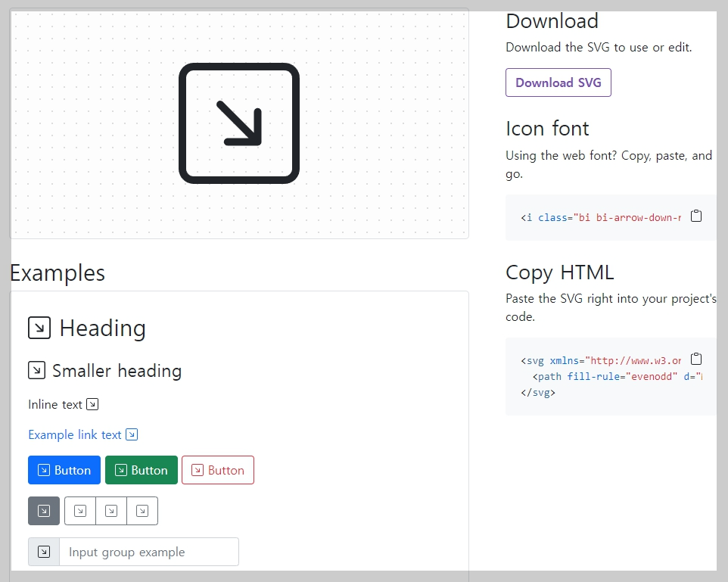The height and width of the screenshot is (582, 728).
Task: Click the middle outlined icon group button
Action: tap(111, 511)
